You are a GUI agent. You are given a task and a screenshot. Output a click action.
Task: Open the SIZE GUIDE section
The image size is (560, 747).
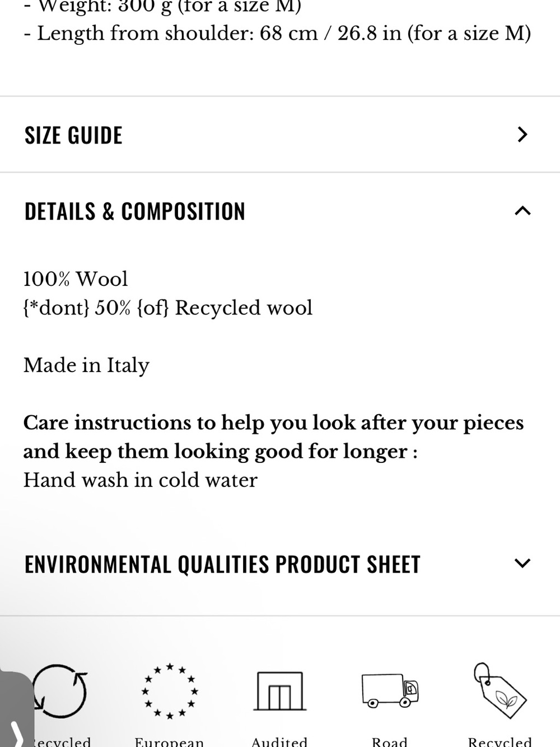click(280, 134)
